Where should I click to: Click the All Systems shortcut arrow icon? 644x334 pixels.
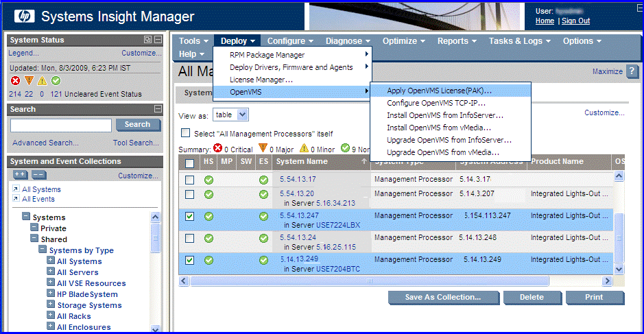coord(16,189)
